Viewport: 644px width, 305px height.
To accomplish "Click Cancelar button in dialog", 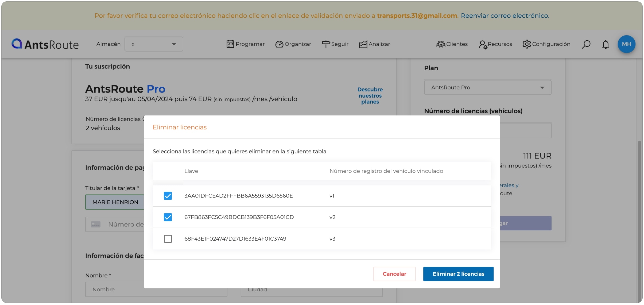I will tap(394, 274).
